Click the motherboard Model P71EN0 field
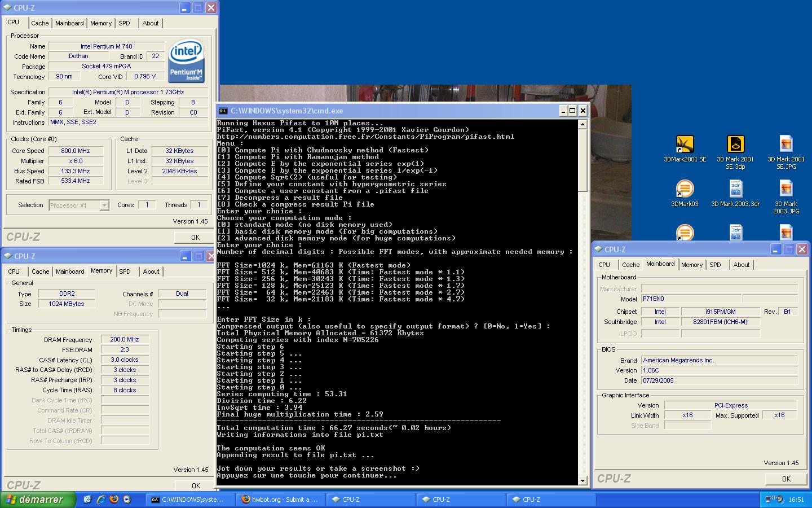Viewport: 812px width, 508px height. (691, 299)
